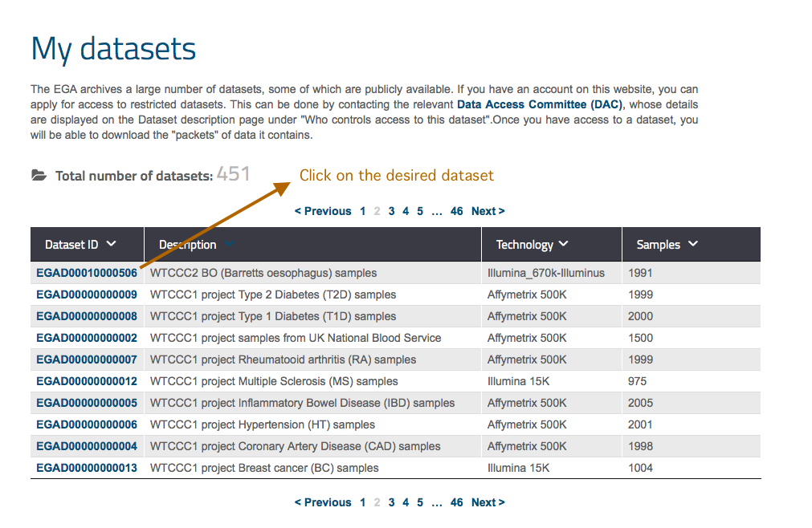
Task: Click Previous in the top pagination
Action: coord(323,211)
